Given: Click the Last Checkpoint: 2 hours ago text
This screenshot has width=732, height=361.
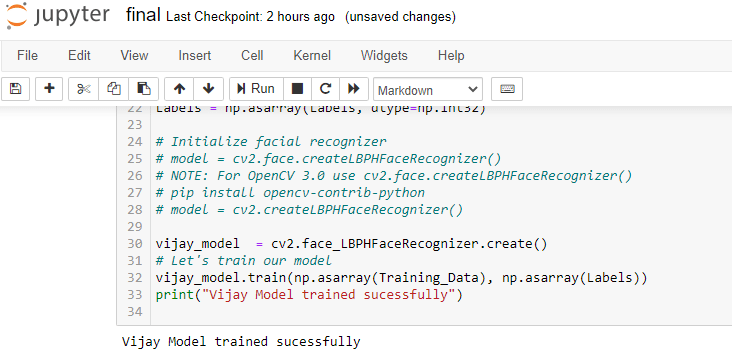Looking at the screenshot, I should tap(250, 17).
